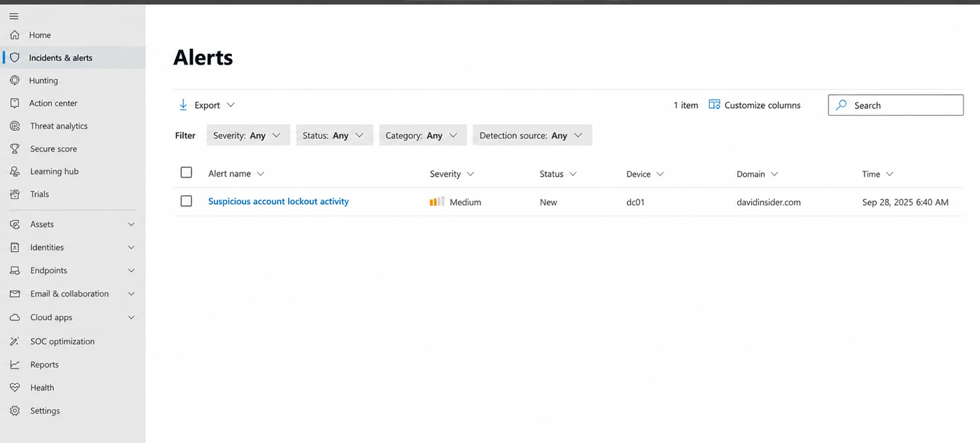Click the hamburger menu icon
980x443 pixels.
click(x=14, y=16)
